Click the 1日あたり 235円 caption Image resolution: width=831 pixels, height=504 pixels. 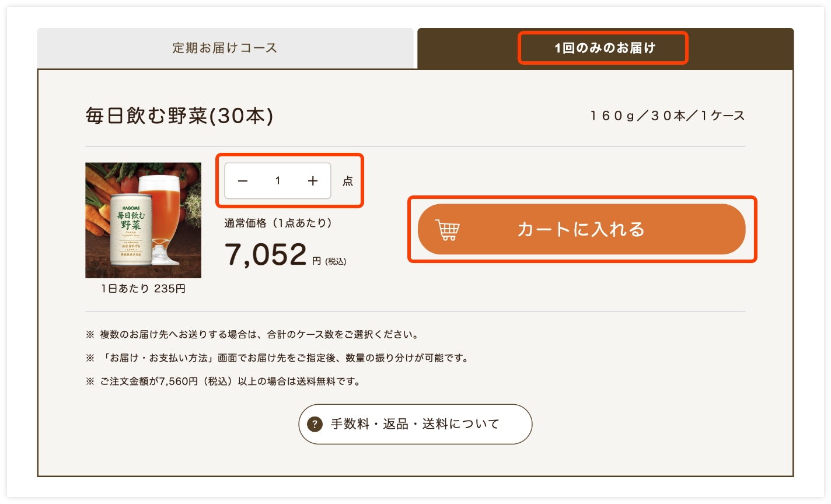144,289
